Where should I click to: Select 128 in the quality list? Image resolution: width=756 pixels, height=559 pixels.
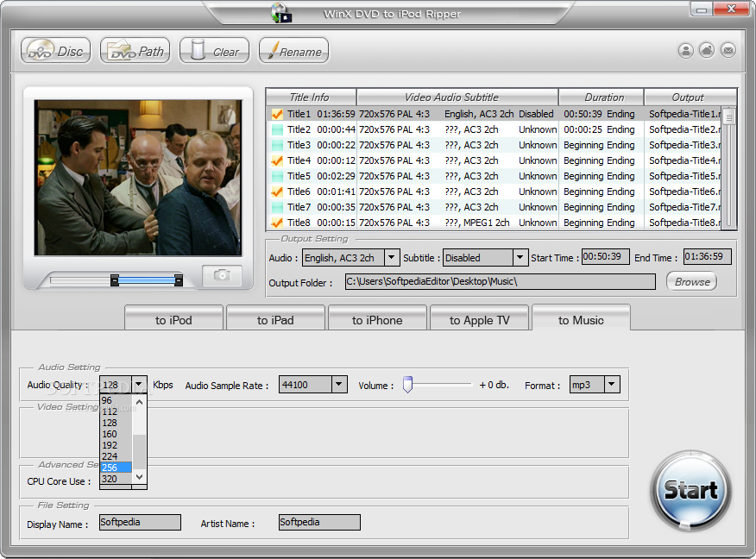click(x=116, y=423)
